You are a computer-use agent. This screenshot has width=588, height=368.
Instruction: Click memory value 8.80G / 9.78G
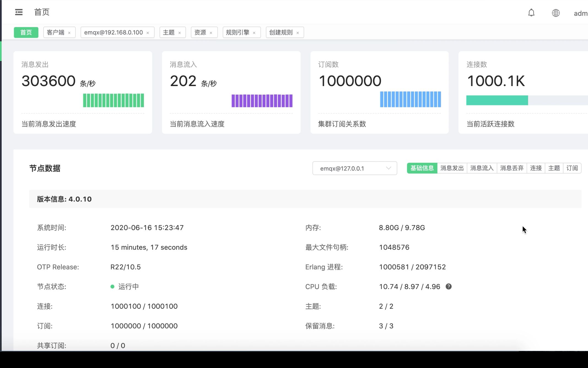coord(402,228)
